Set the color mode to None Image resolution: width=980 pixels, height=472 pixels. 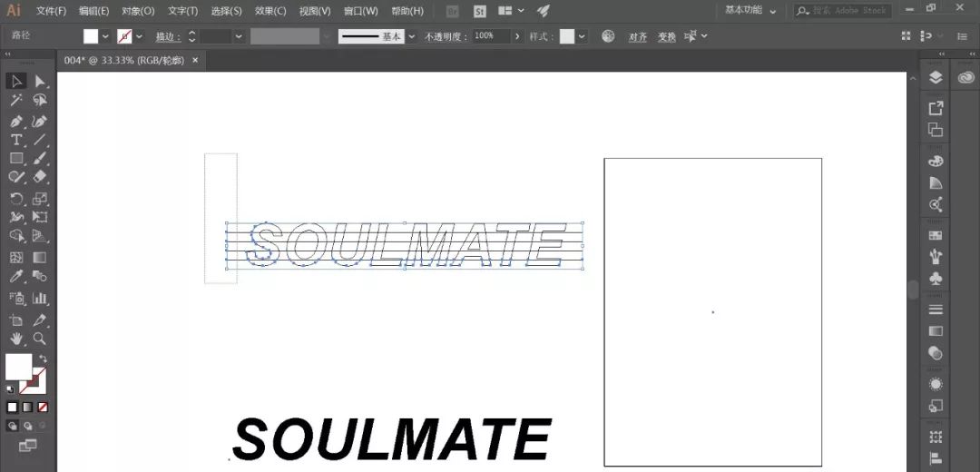[43, 407]
